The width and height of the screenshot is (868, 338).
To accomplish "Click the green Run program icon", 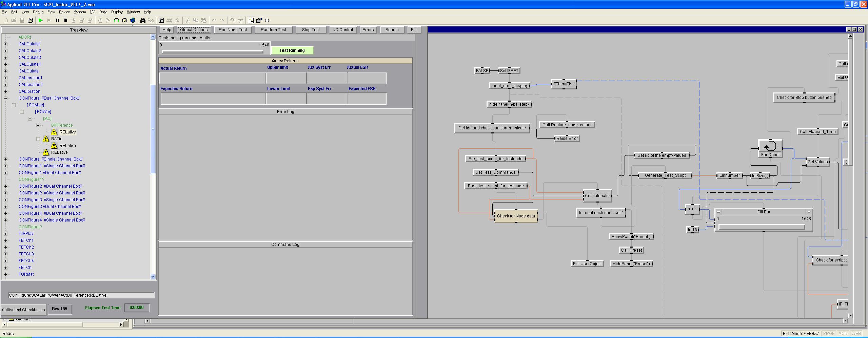I will (41, 20).
